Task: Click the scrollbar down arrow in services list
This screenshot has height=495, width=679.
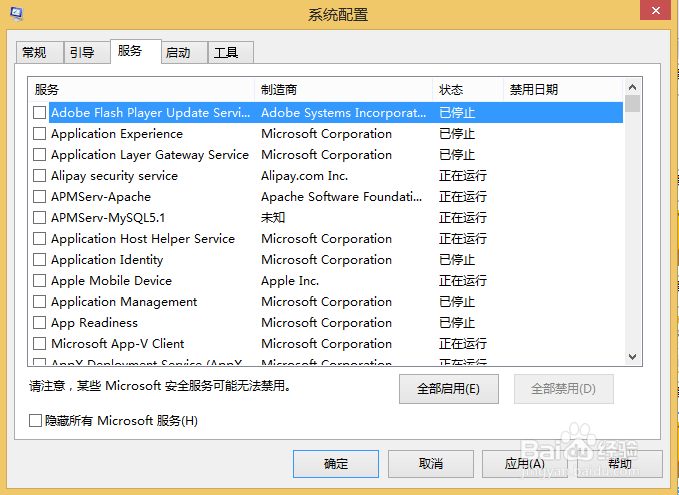Action: click(632, 356)
